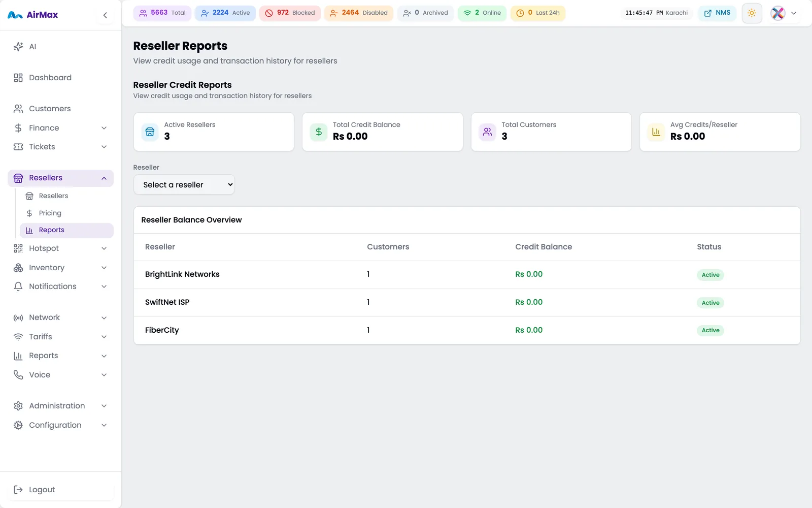Click the Dashboard grid icon
Screen dimensions: 812x508
(18, 78)
